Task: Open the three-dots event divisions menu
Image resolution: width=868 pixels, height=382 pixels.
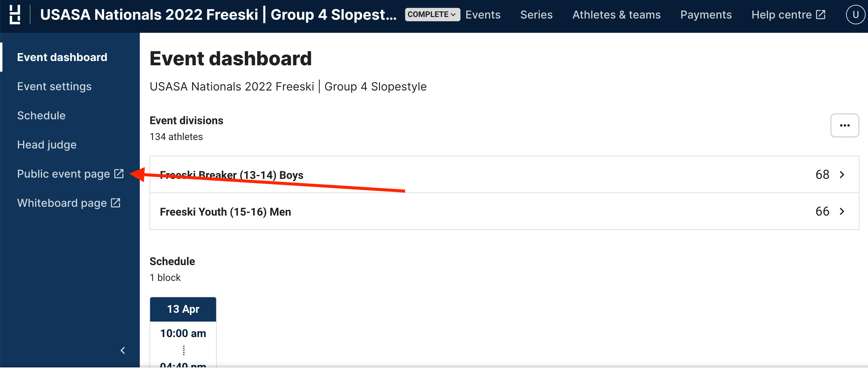Action: click(x=844, y=125)
